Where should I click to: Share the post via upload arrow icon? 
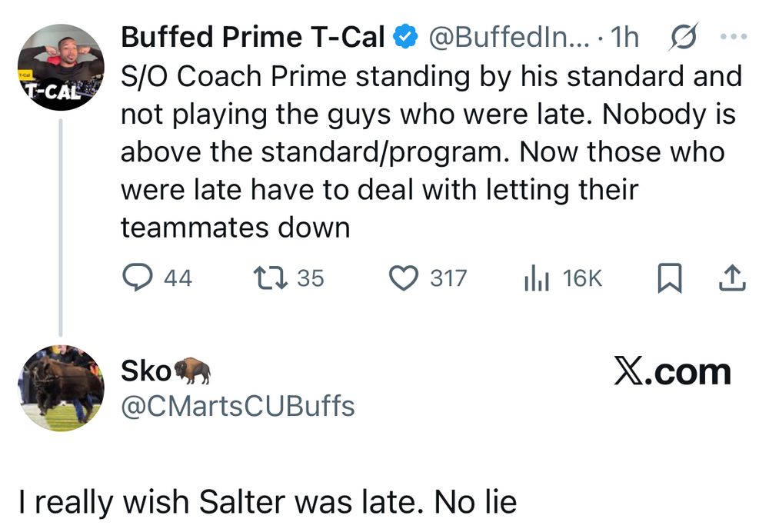(732, 278)
